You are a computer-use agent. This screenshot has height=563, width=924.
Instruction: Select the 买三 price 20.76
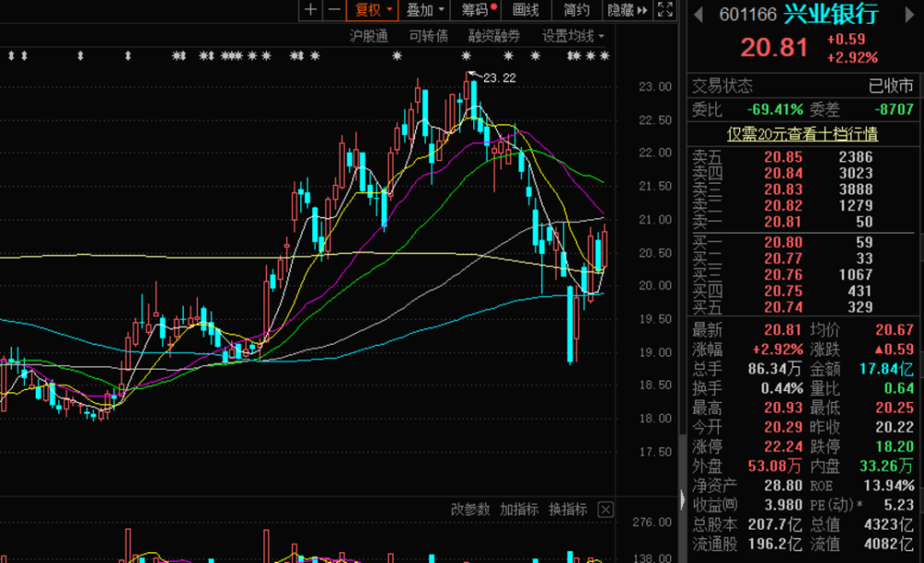(784, 275)
